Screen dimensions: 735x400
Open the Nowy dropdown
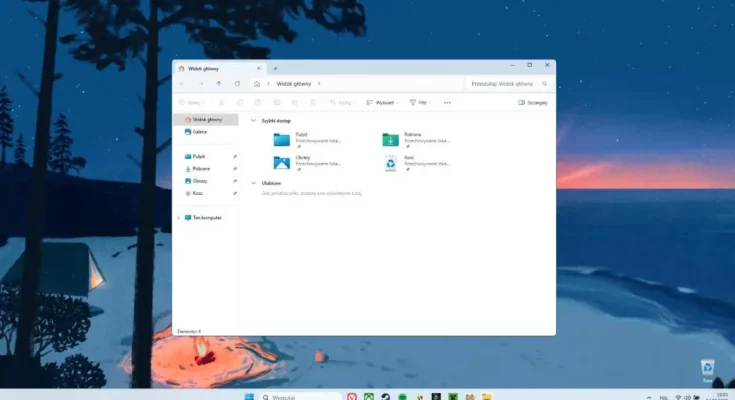coord(192,103)
